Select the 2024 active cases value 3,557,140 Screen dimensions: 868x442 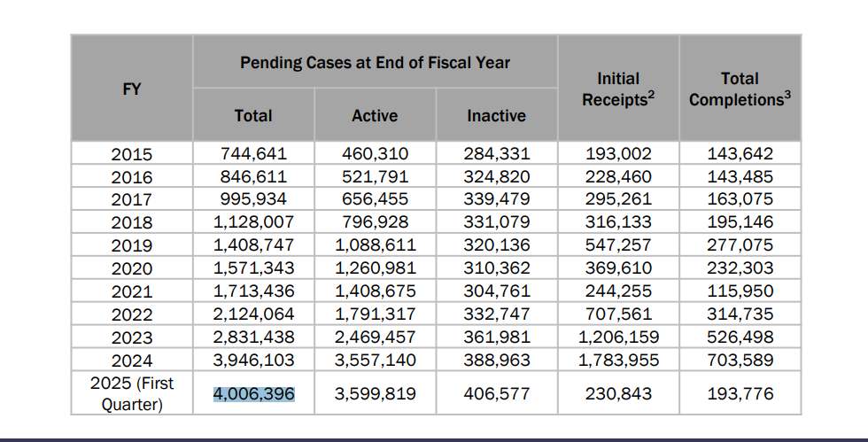tap(375, 360)
